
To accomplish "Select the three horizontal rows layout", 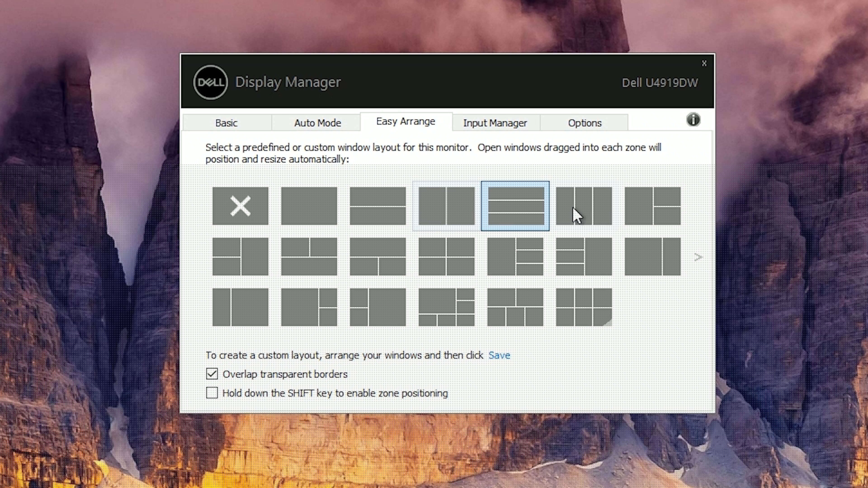I will click(x=515, y=206).
